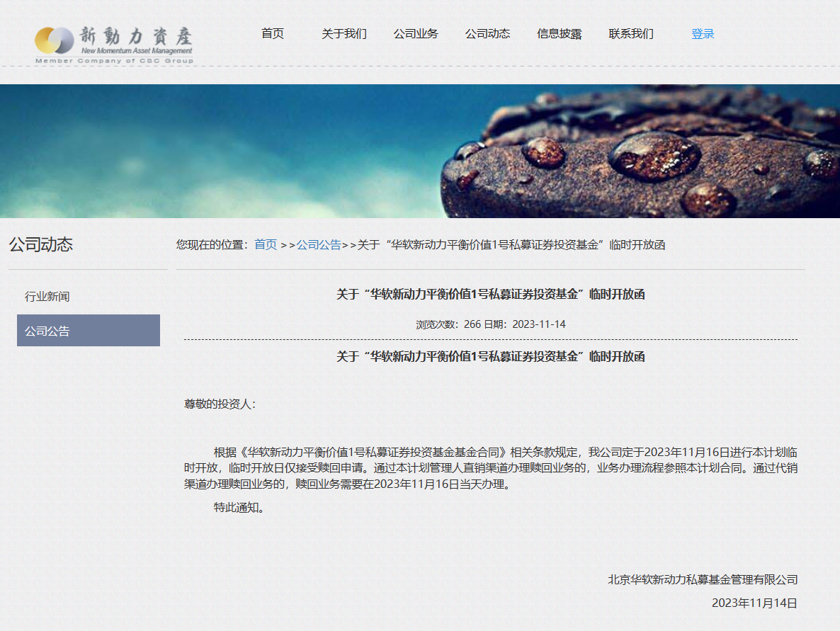This screenshot has width=840, height=631.
Task: Click the 特此通知 closing line
Action: click(x=239, y=507)
